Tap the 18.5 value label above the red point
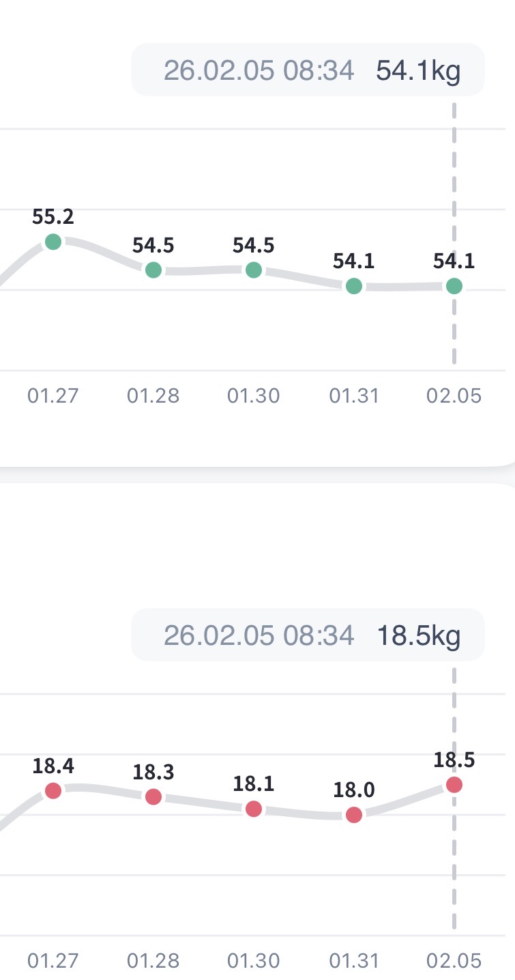Viewport: 515px width, 980px height. [454, 760]
